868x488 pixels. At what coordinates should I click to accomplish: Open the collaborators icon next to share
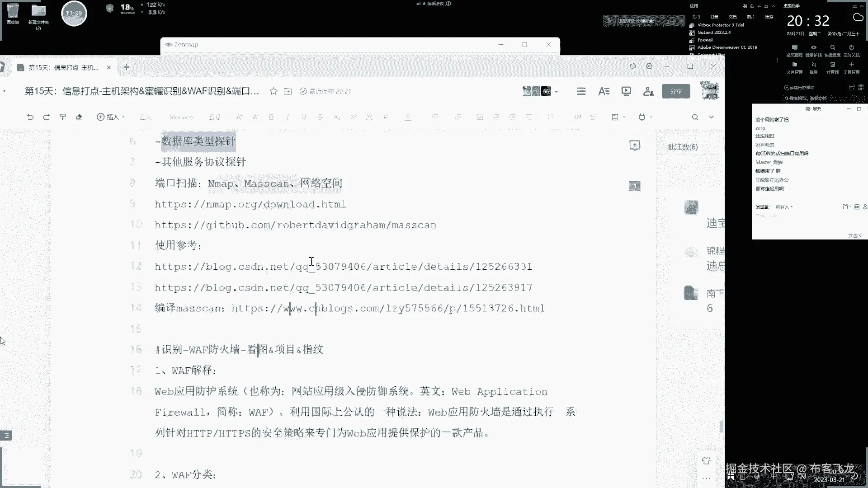tap(648, 91)
